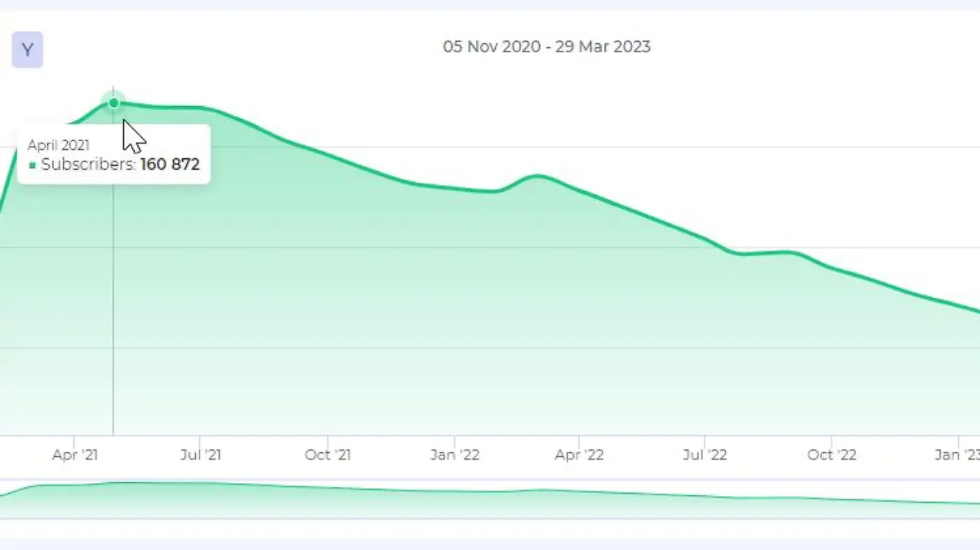This screenshot has width=980, height=550.
Task: Click the green Subscribers marker in the tooltip
Action: [33, 165]
